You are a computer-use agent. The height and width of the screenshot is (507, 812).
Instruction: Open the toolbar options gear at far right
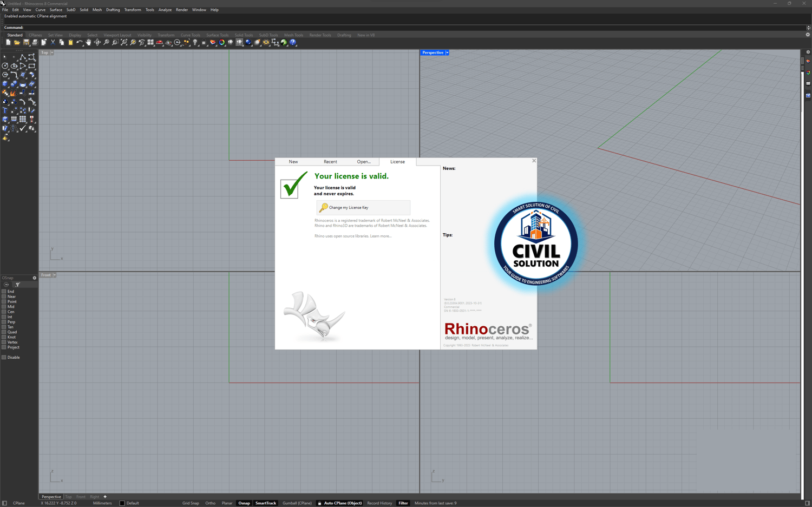[808, 35]
